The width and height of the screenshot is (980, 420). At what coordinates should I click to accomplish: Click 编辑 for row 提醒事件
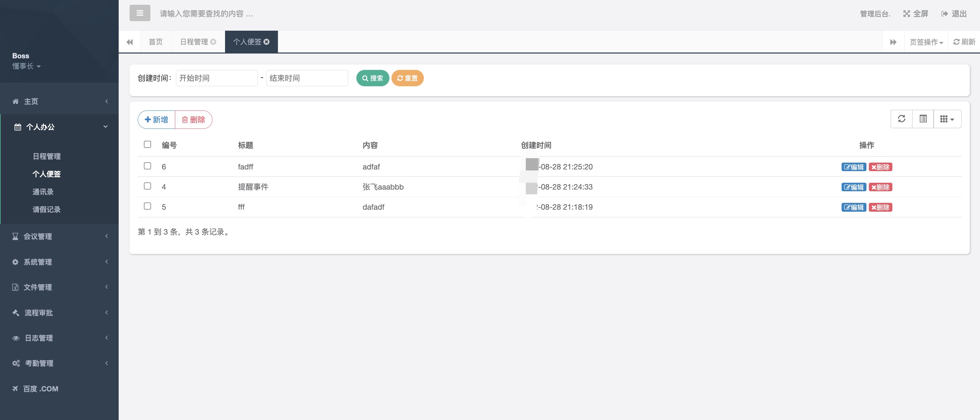tap(854, 187)
